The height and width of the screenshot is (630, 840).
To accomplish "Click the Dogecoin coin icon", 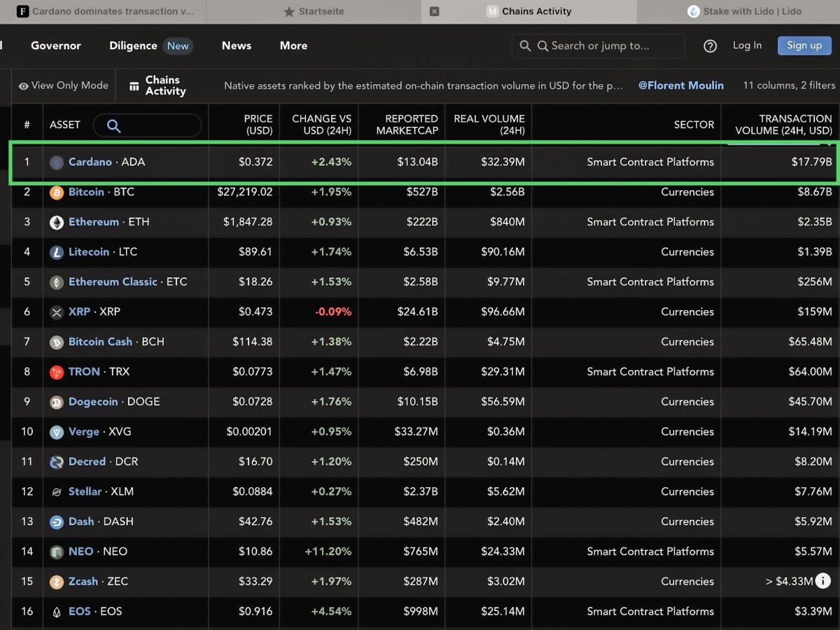I will 57,402.
